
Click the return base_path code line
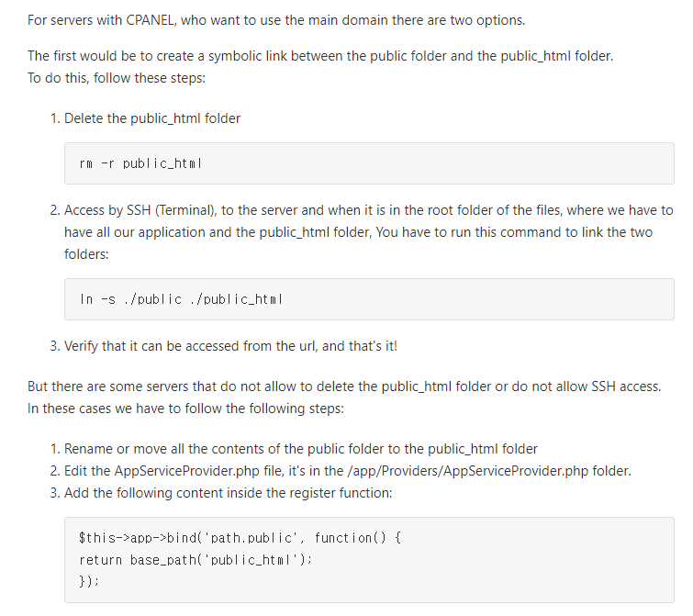click(196, 559)
